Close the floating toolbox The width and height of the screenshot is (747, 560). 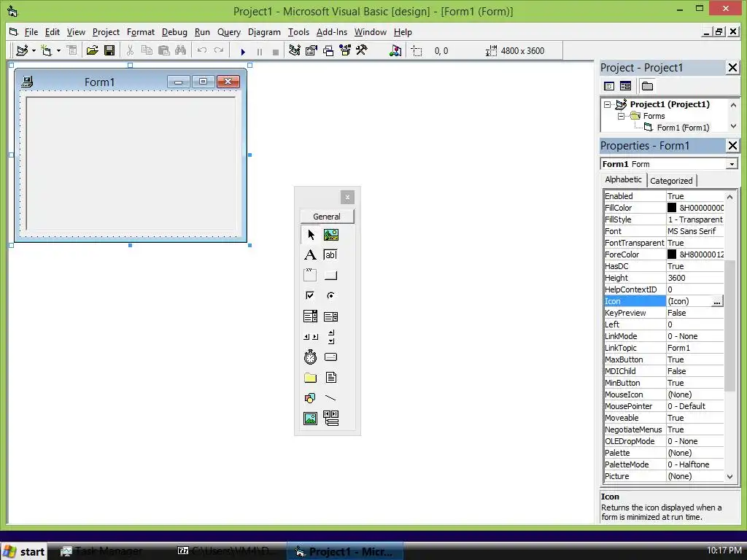347,197
